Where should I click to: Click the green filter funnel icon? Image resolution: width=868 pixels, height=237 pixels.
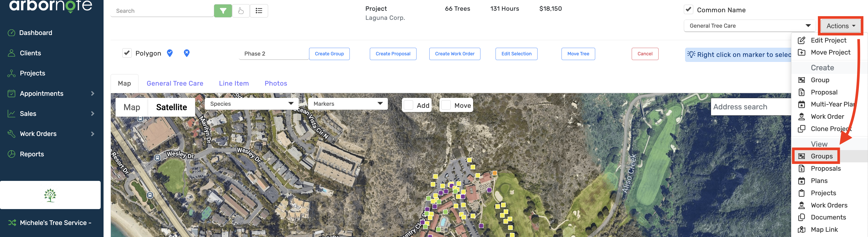point(223,11)
